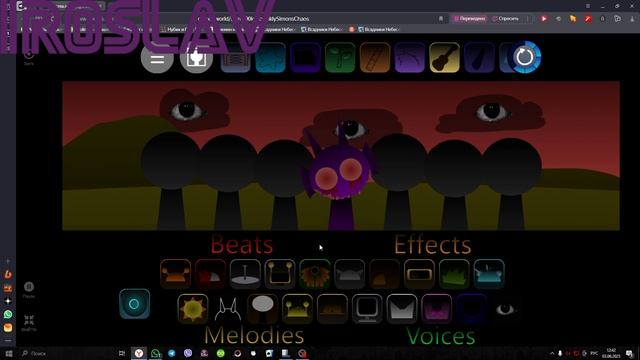The height and width of the screenshot is (360, 640).
Task: Select the cyan cracked-pattern bonus icon
Action: pos(270,58)
